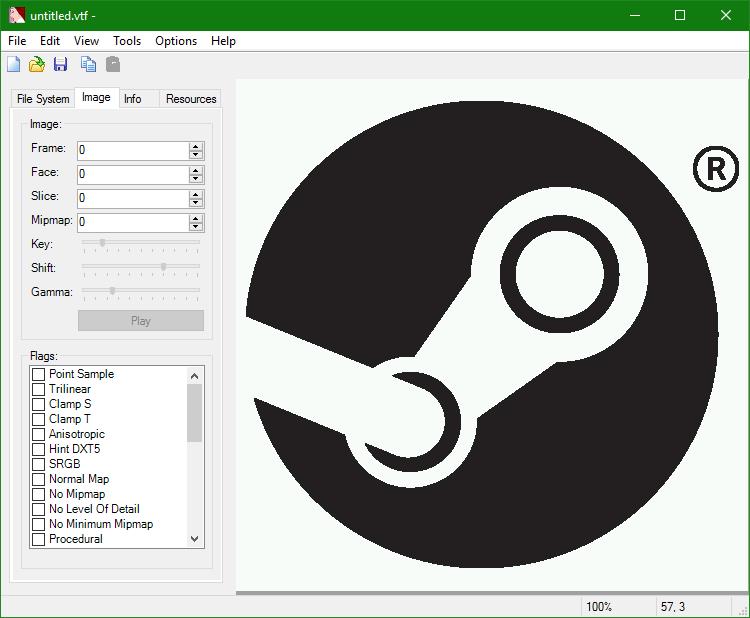This screenshot has width=750, height=618.
Task: Increase the Frame value with up arrow
Action: pos(196,146)
